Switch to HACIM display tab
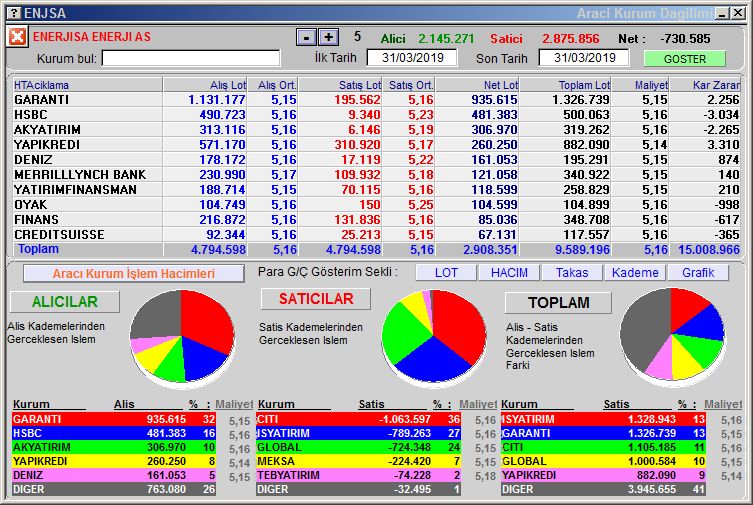Image resolution: width=753 pixels, height=505 pixels. [x=509, y=273]
